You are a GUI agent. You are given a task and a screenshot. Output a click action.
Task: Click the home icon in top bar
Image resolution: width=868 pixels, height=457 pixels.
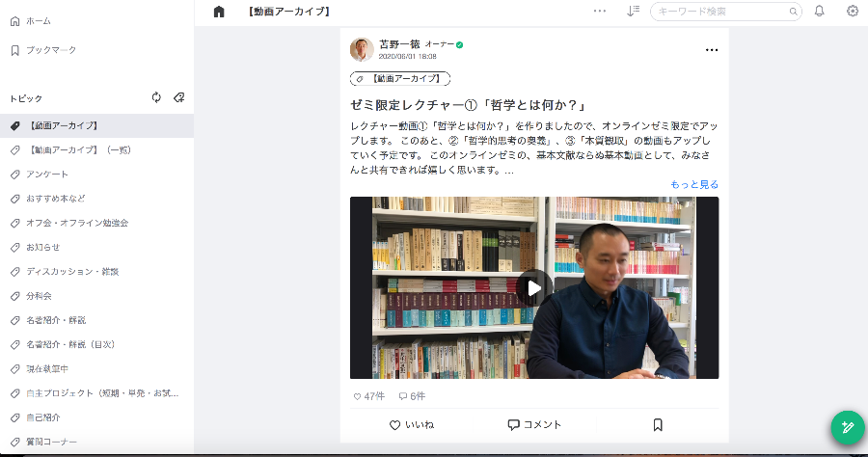(x=219, y=12)
